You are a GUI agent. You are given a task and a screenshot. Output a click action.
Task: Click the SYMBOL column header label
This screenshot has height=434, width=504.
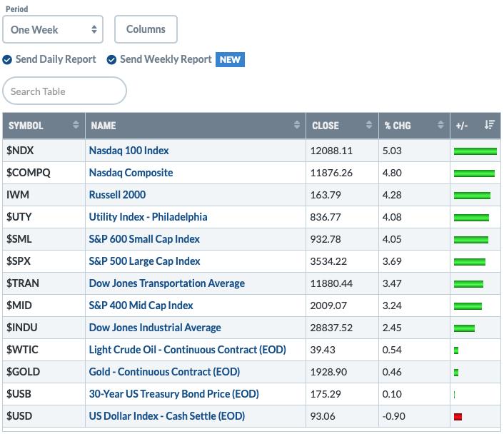[x=26, y=126]
